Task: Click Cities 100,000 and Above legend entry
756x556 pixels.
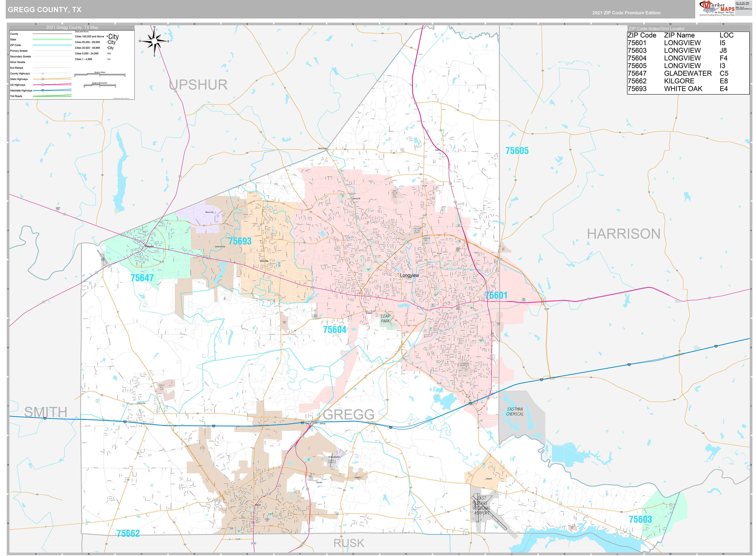Action: tap(89, 36)
